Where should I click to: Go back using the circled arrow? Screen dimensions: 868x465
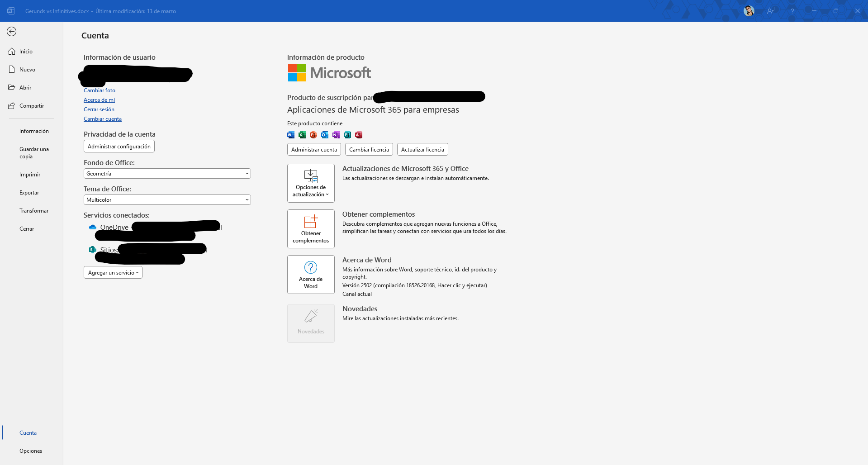[12, 31]
